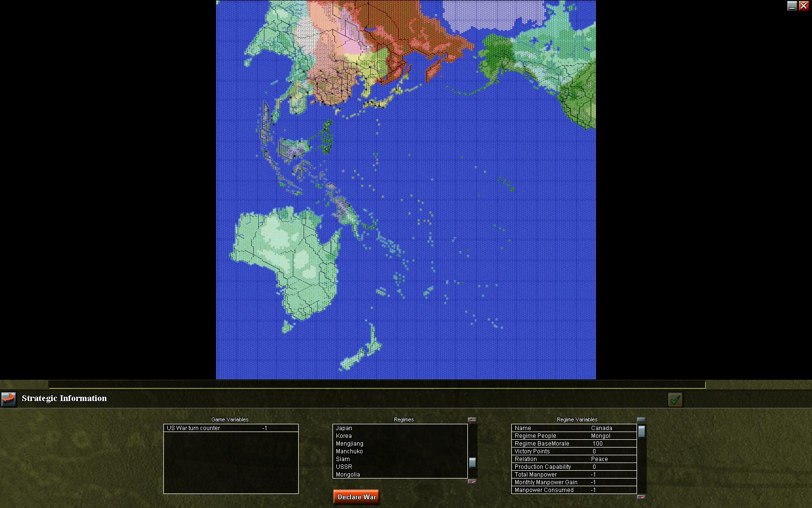
Task: Click the Monthly Manpower Gain row
Action: click(574, 482)
